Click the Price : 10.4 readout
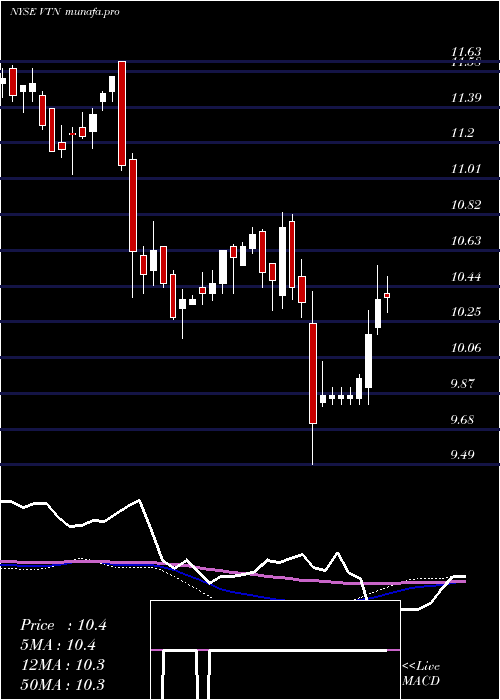Viewport: 500px width, 700px height. (63, 625)
